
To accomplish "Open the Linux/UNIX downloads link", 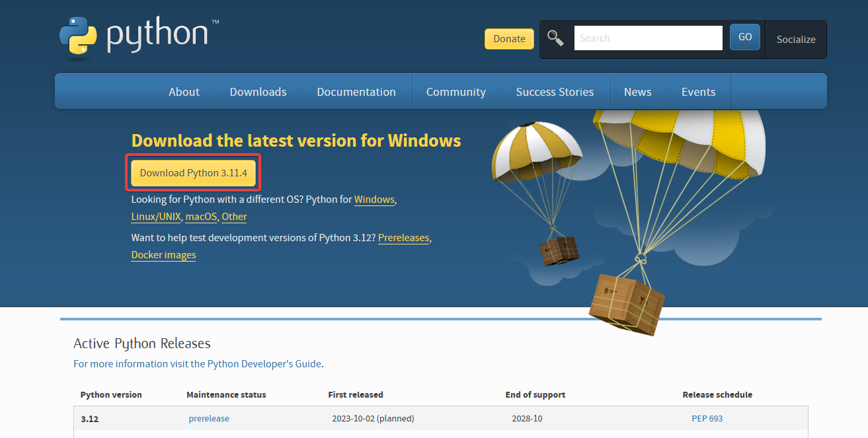I will pos(155,216).
